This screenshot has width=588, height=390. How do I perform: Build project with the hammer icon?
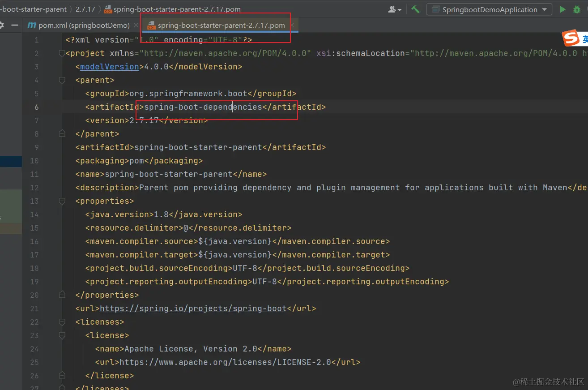pos(415,9)
